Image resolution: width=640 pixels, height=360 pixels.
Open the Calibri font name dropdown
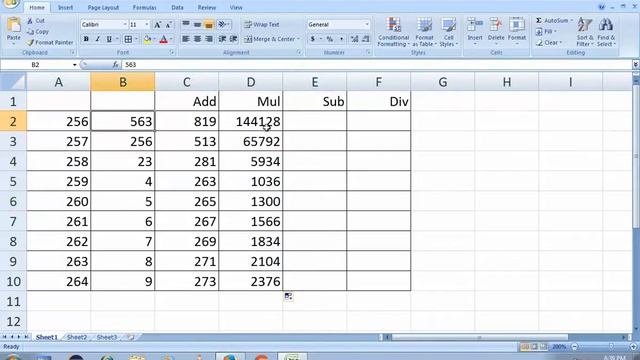pos(124,25)
